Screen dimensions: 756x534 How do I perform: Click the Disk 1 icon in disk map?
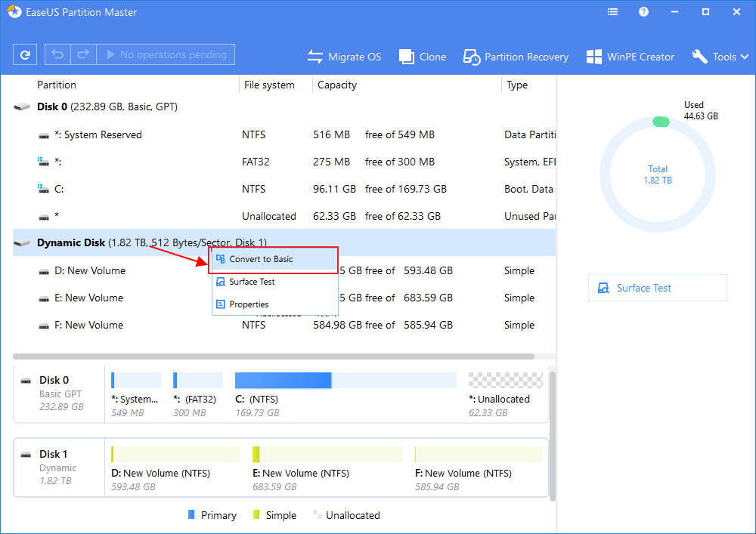tap(26, 455)
